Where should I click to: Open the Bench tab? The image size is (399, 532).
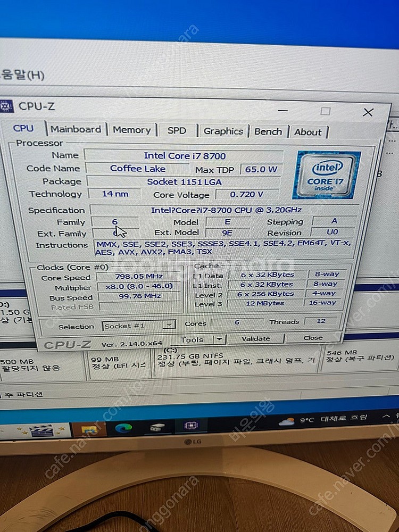click(268, 131)
